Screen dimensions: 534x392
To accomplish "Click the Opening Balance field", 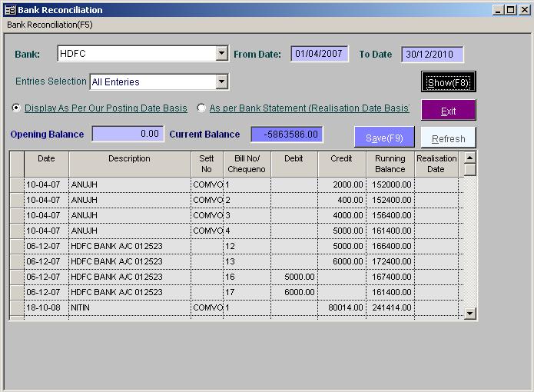I will [128, 134].
